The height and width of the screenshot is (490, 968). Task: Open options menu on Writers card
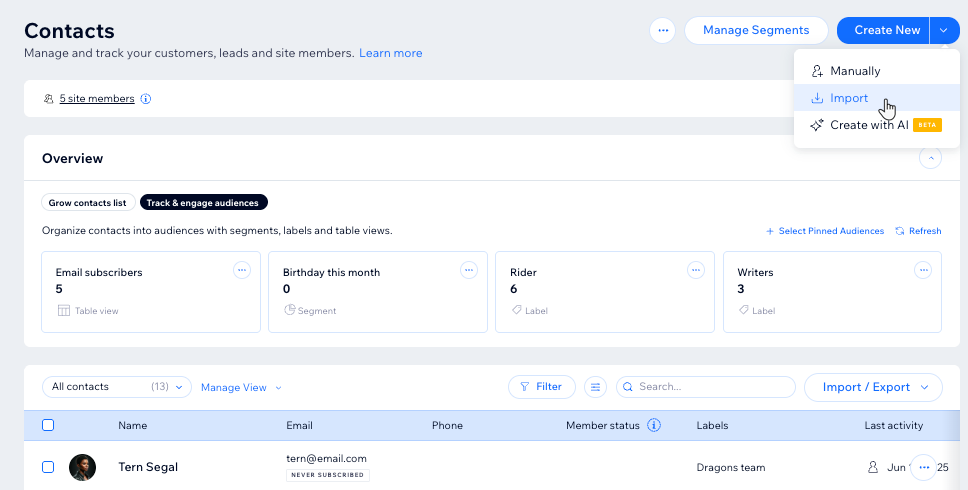[923, 270]
